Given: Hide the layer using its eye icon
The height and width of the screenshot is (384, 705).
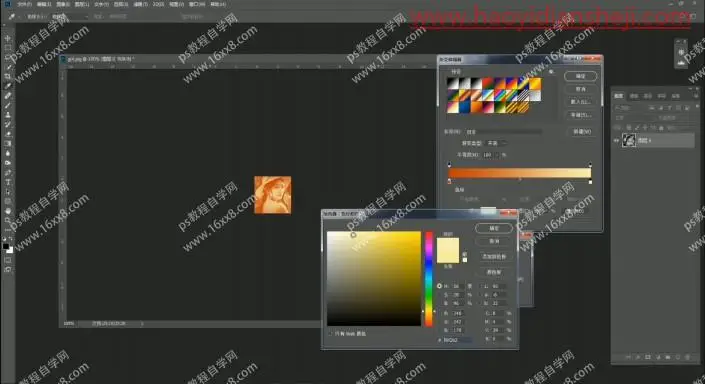Looking at the screenshot, I should pos(616,141).
